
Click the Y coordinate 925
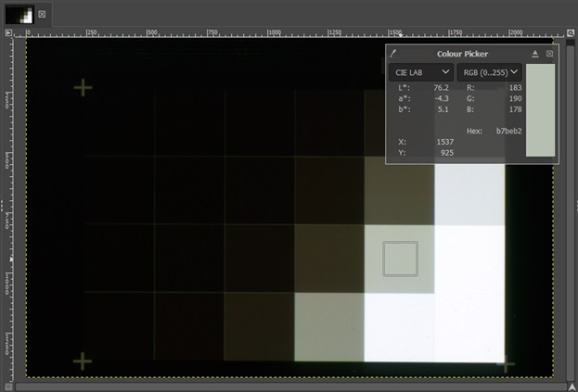point(447,153)
